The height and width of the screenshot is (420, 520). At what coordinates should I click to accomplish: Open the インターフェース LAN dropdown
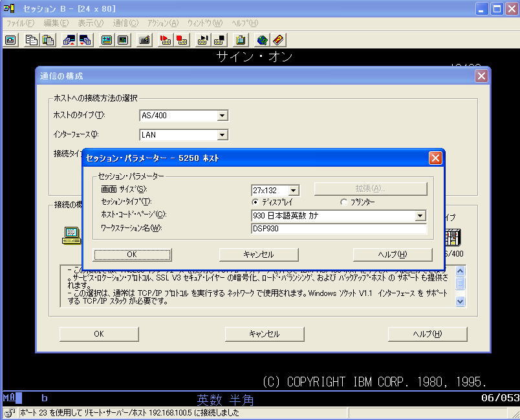click(222, 135)
